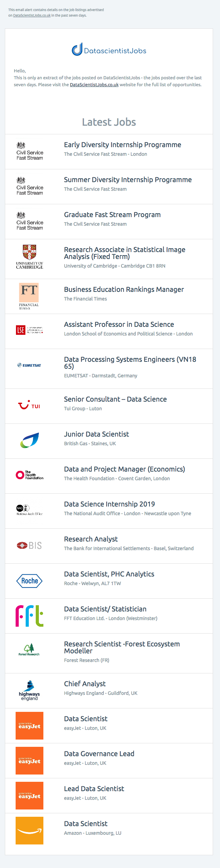Open the Forest Research tree logo
Screen dimensions: 220x868
point(29,650)
